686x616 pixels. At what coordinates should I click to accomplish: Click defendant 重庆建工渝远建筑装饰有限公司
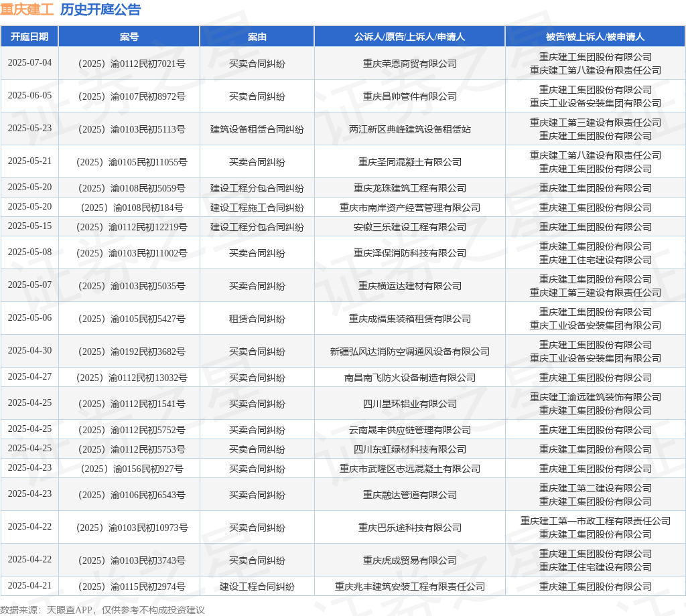(595, 398)
